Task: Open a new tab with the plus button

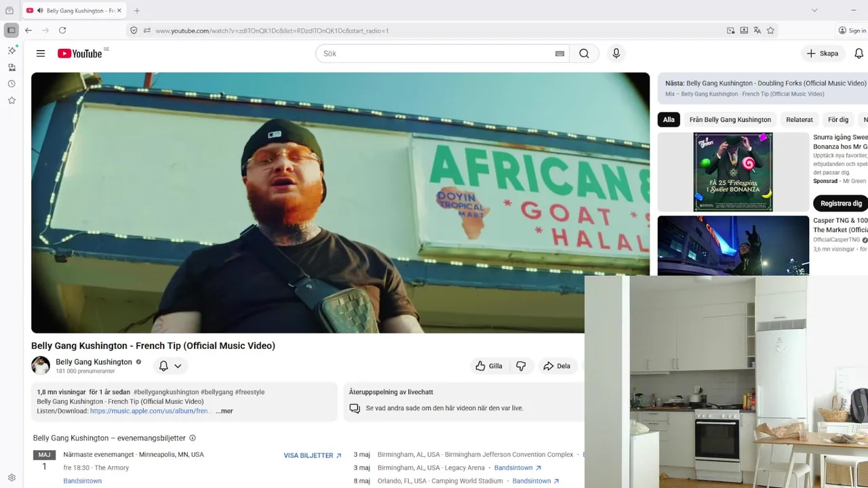Action: coord(137,11)
